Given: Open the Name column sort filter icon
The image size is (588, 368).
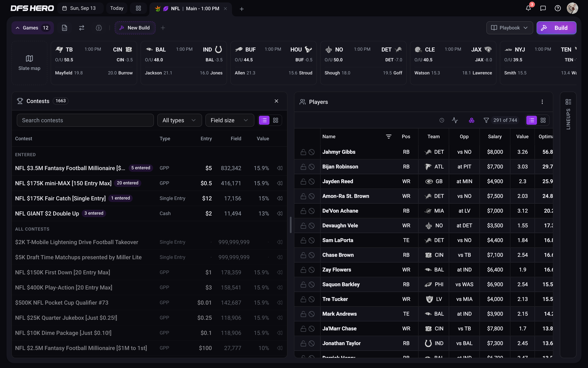Looking at the screenshot, I should tap(389, 137).
